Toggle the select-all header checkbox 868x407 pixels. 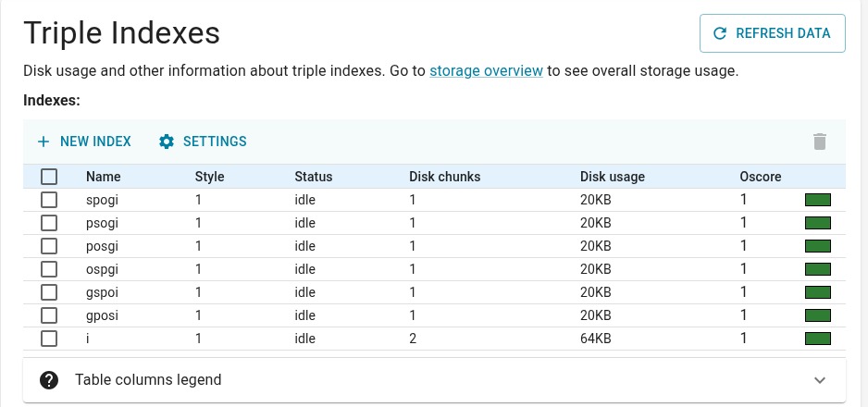pyautogui.click(x=49, y=177)
